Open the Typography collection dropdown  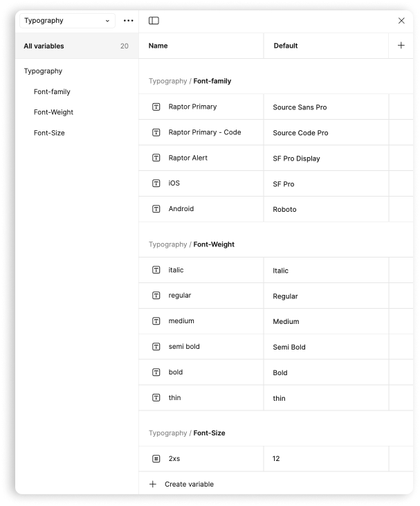click(x=66, y=21)
